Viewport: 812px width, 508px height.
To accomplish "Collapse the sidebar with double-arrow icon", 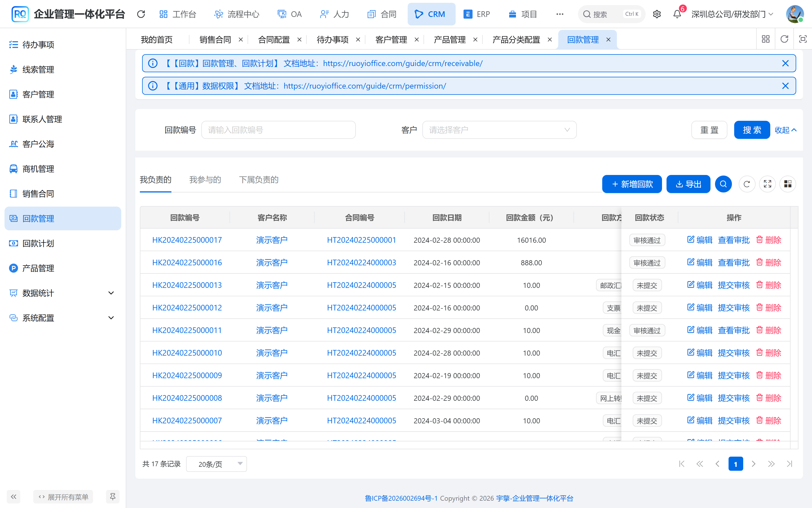I will 14,497.
